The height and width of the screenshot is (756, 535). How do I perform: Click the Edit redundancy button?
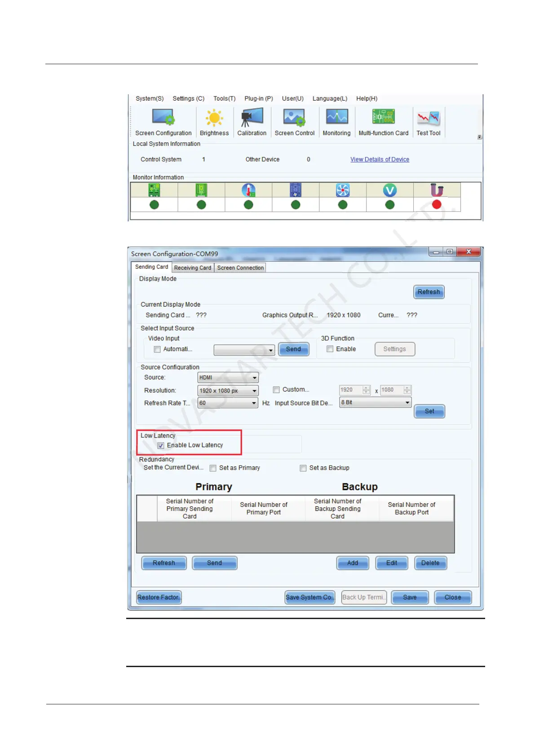tap(392, 563)
